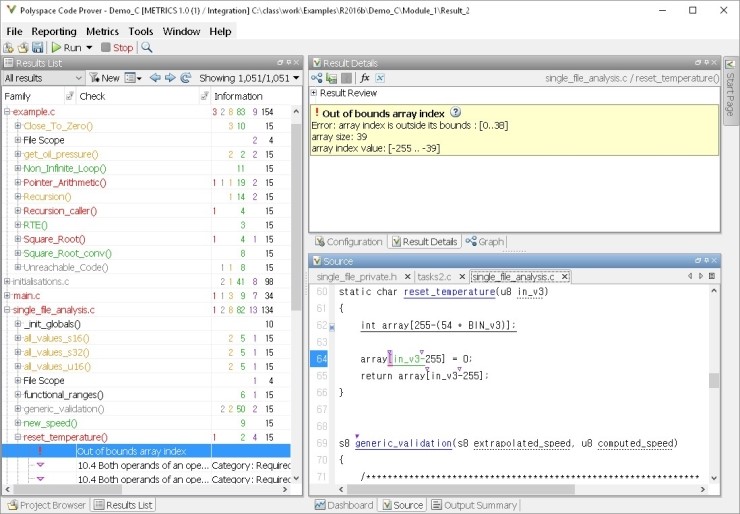Go to previous result with left arrow
This screenshot has width=740, height=514.
point(155,78)
